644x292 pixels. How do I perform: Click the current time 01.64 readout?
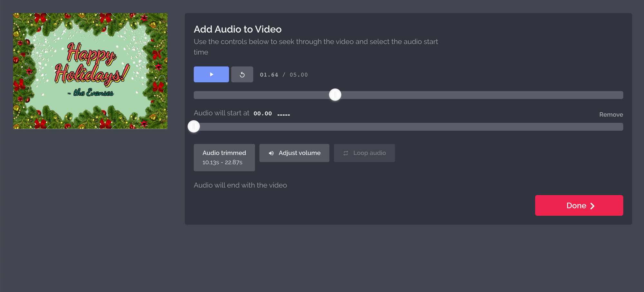[269, 75]
